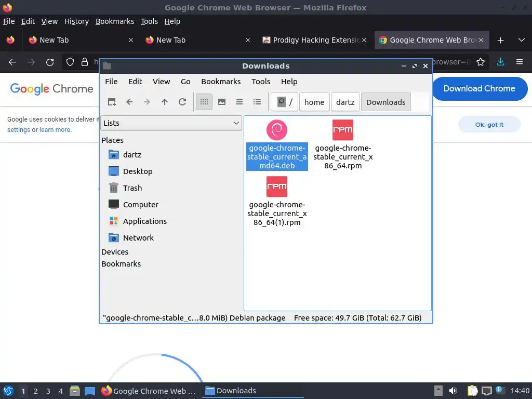532x399 pixels.
Task: Open Firefox View pinned icon
Action: point(10,40)
